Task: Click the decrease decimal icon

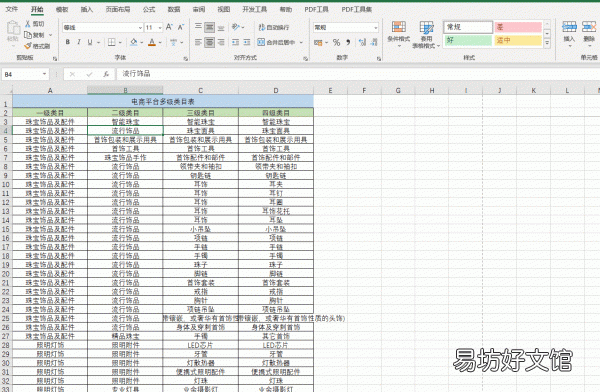Action: [x=374, y=42]
